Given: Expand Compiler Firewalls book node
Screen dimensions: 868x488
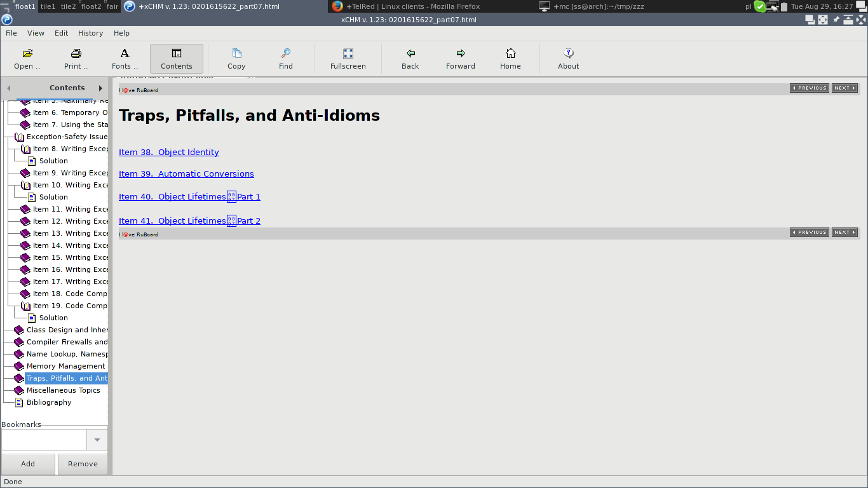Looking at the screenshot, I should [x=19, y=342].
